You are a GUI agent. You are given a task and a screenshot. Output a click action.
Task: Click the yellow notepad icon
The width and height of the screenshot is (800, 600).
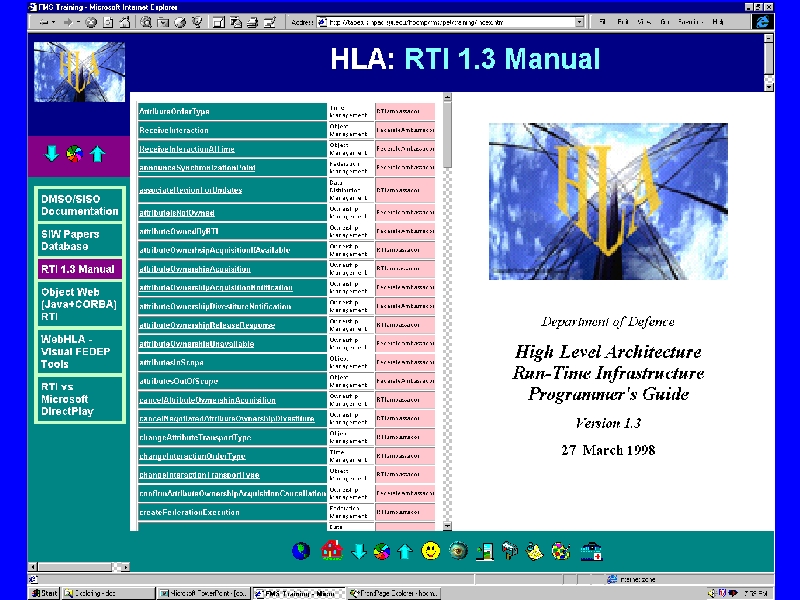click(x=534, y=551)
